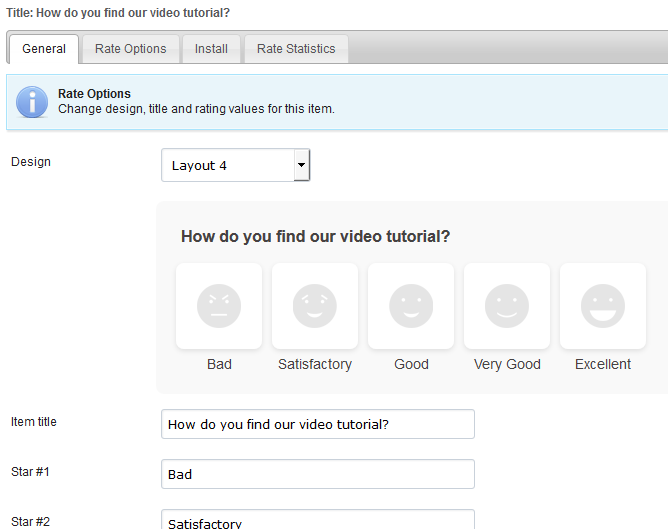
Task: View the Rate Statistics tab
Action: click(296, 49)
